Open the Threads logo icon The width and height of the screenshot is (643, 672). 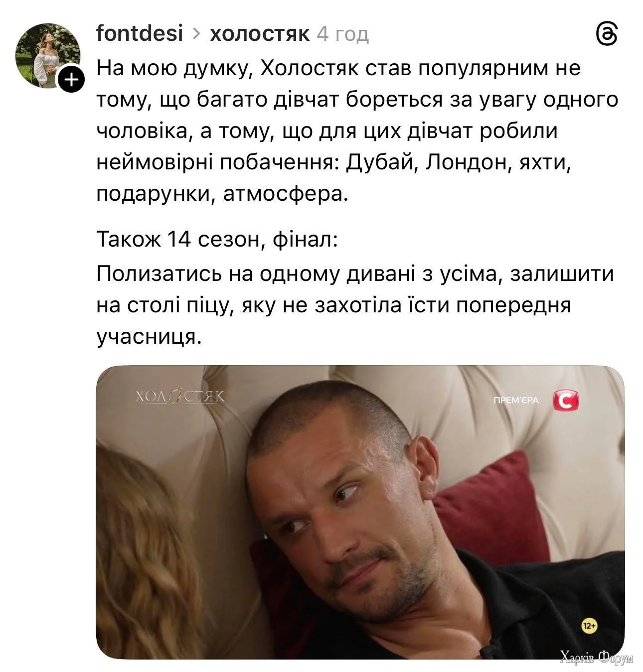pos(607,35)
